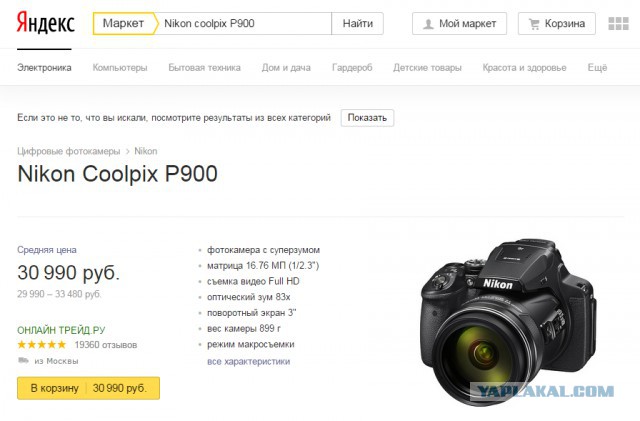Click the вес камеры 899 г spec
640x421 pixels.
click(x=244, y=329)
